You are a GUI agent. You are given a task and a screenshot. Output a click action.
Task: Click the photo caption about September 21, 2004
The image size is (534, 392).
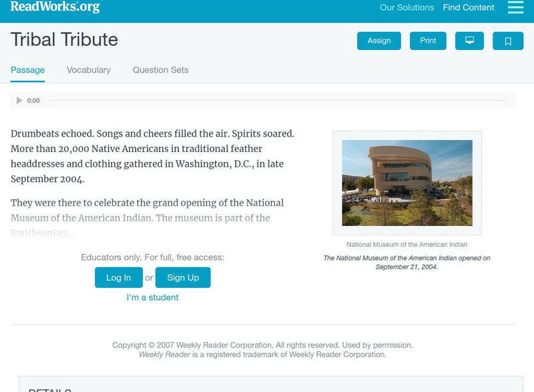[x=407, y=262]
